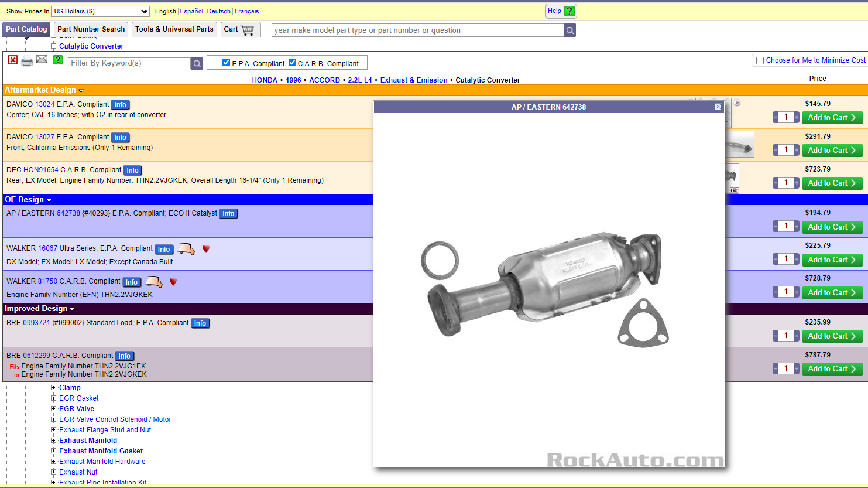Click the printer icon above the parts list
The height and width of the screenshot is (488, 868).
point(27,61)
